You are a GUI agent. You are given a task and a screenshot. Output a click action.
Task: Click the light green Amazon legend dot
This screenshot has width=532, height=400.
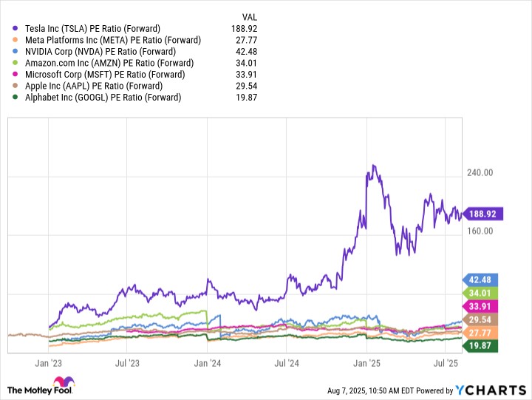15,63
